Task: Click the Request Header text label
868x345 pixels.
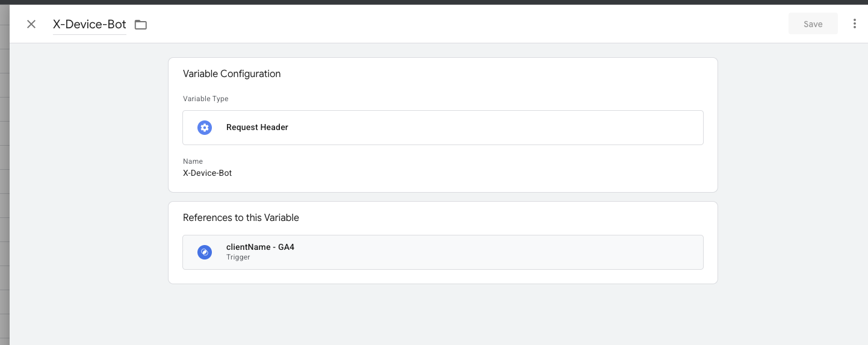Action: [257, 128]
